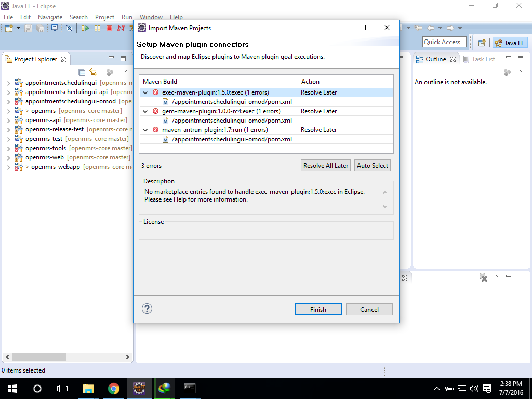Open the New wizard dropdown arrow
Image resolution: width=532 pixels, height=399 pixels.
pyautogui.click(x=18, y=28)
